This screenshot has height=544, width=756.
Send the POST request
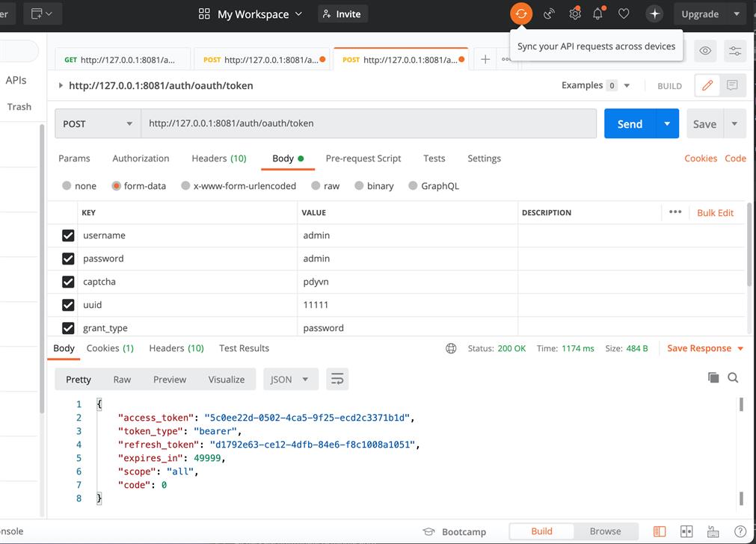tap(630, 124)
